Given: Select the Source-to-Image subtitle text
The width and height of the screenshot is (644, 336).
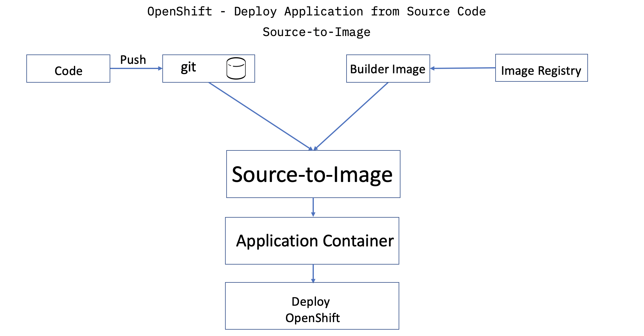Looking at the screenshot, I should coord(316,32).
